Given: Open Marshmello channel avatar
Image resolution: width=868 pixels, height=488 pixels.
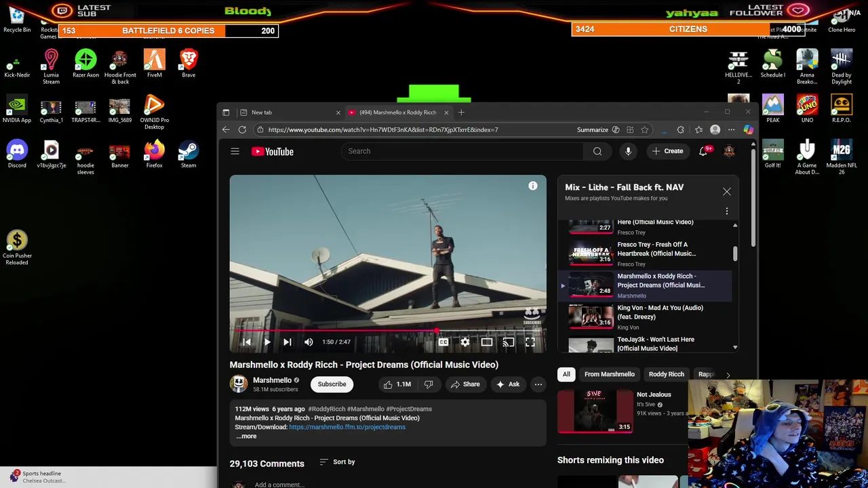Looking at the screenshot, I should 239,384.
